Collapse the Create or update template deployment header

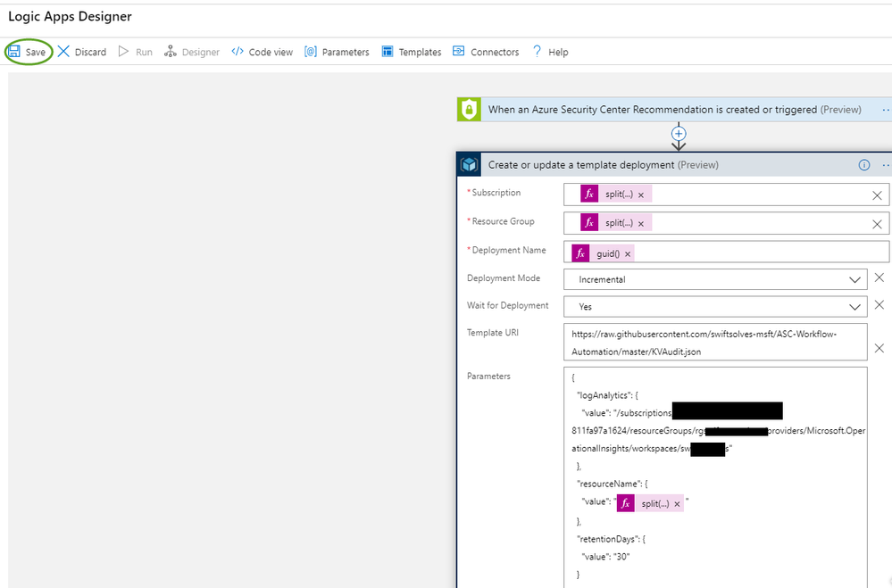coord(674,165)
